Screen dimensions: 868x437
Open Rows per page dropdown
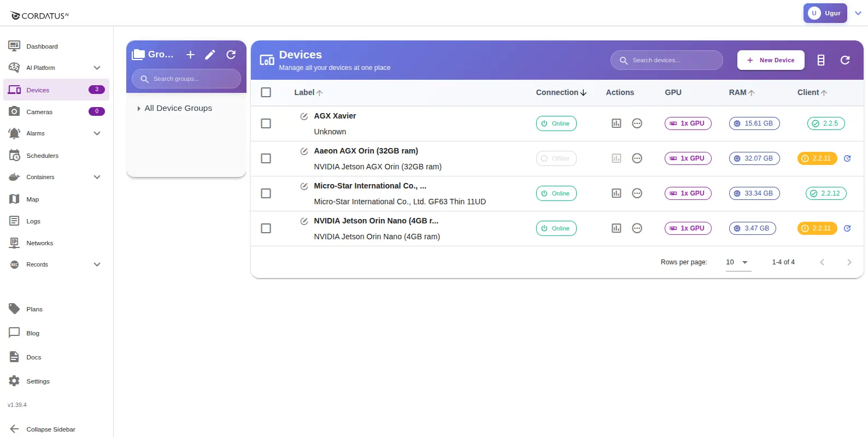[x=738, y=263]
